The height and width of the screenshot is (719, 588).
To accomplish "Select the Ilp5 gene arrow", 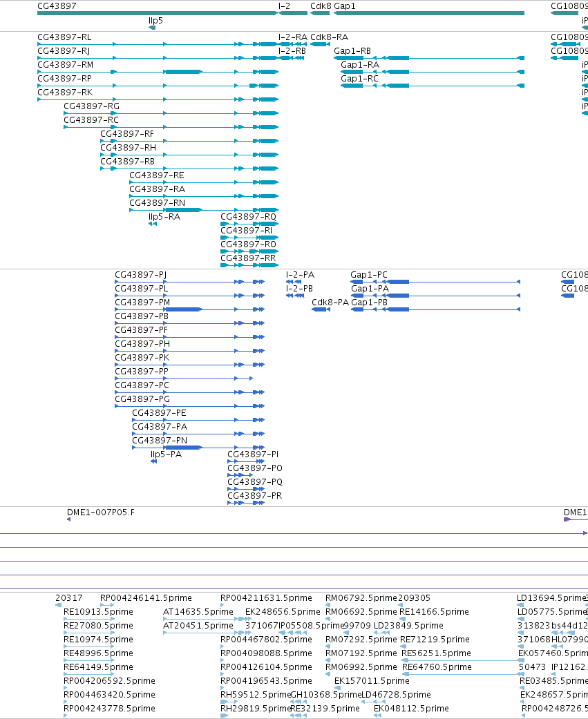I will coord(152,28).
